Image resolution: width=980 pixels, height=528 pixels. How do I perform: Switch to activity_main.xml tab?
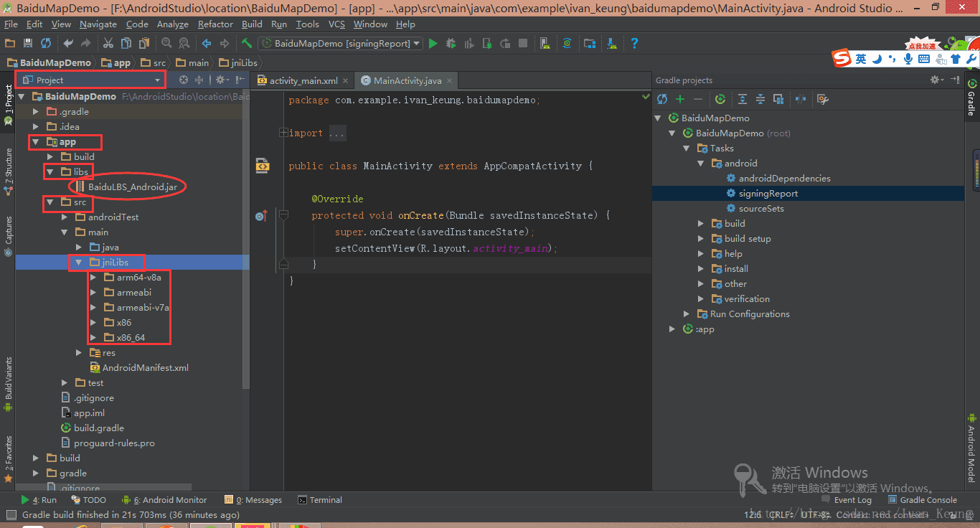pyautogui.click(x=303, y=81)
